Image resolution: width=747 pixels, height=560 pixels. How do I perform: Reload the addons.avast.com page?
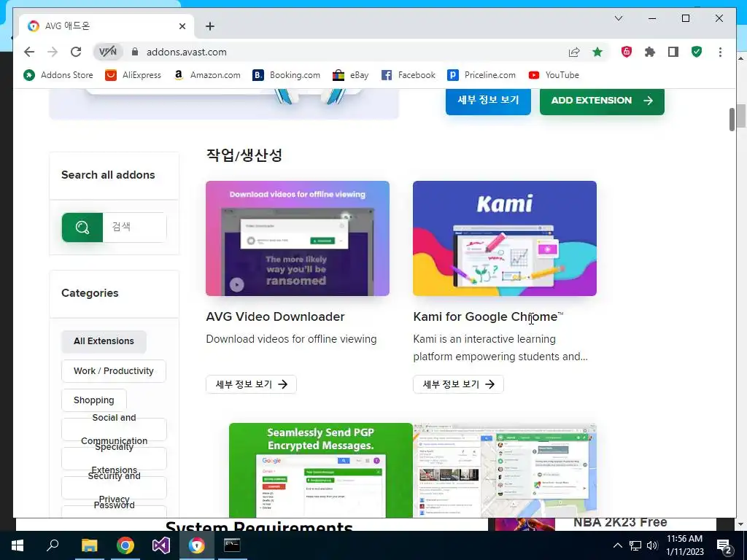tap(76, 52)
